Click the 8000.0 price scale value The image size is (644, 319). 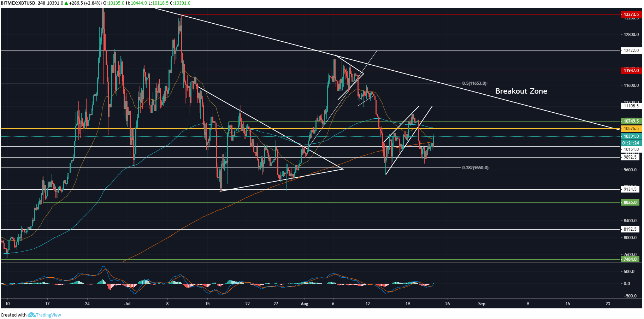tap(630, 238)
